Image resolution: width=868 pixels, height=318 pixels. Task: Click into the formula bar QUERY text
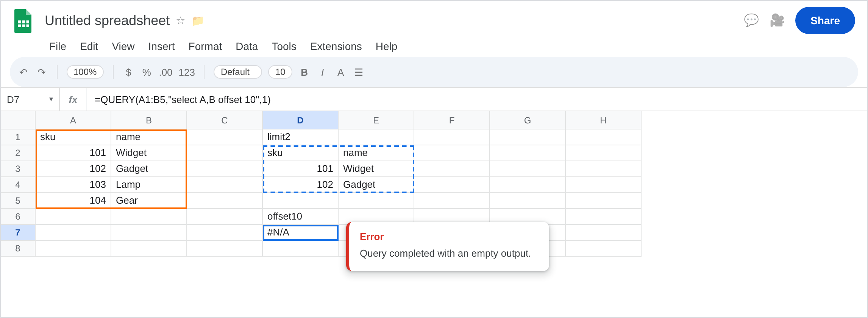click(x=183, y=100)
